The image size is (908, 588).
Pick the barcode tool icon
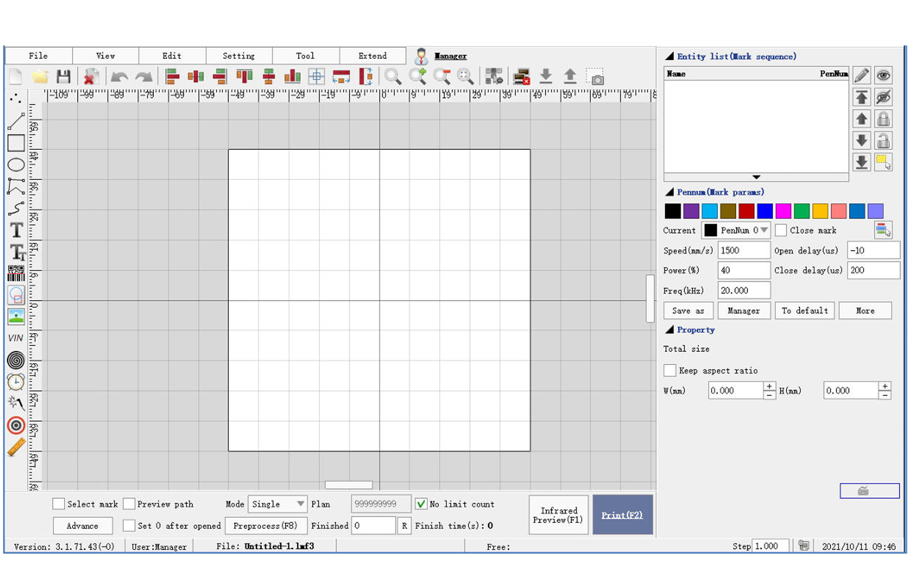point(16,274)
